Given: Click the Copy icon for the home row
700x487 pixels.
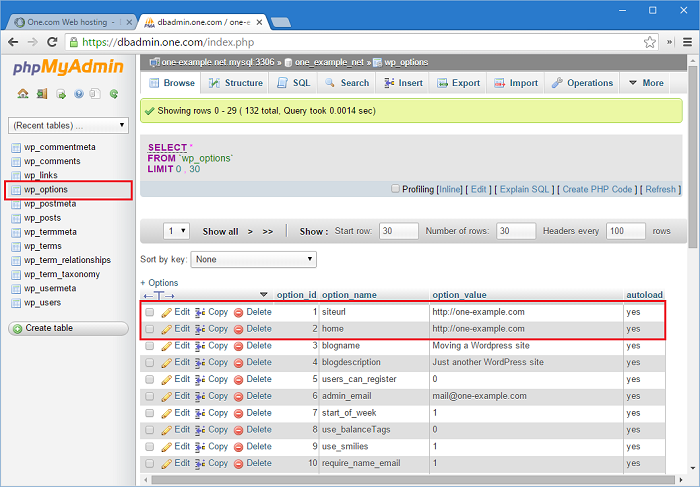Looking at the screenshot, I should (200, 329).
